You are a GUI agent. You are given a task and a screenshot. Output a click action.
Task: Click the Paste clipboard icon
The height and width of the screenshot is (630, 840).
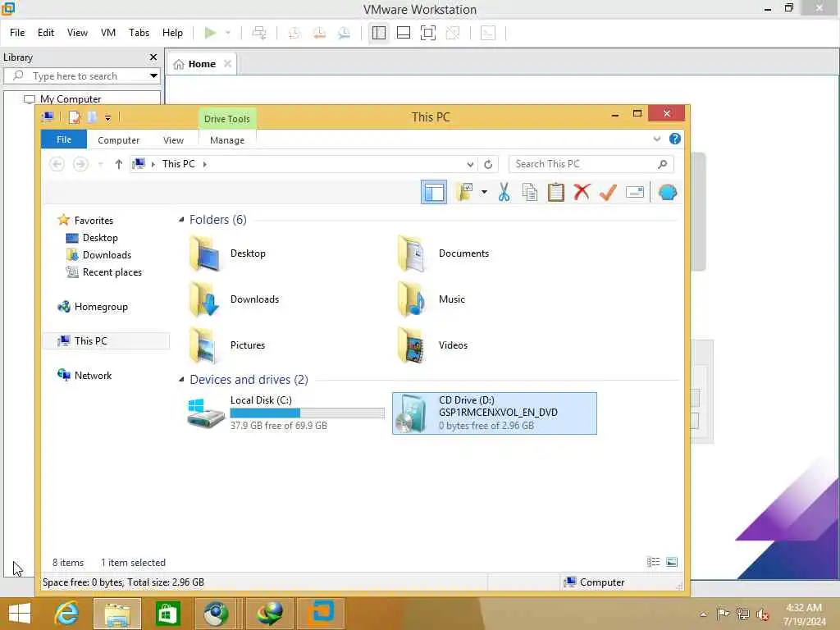pos(555,192)
